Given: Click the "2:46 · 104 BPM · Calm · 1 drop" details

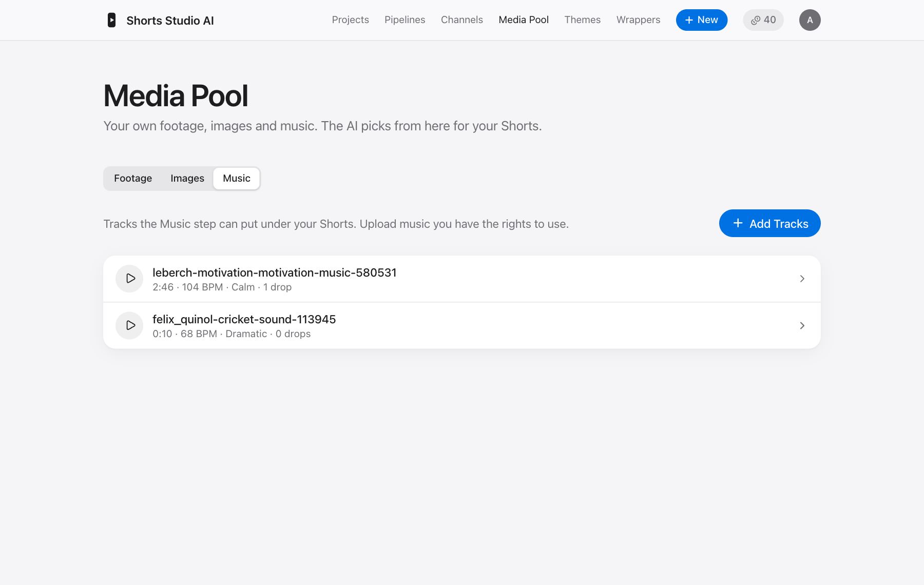Looking at the screenshot, I should pos(222,287).
